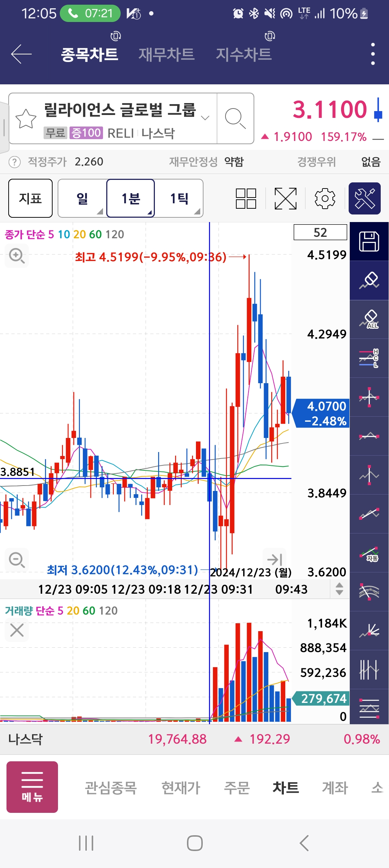Select the eraser tool for a single drawing

click(369, 280)
